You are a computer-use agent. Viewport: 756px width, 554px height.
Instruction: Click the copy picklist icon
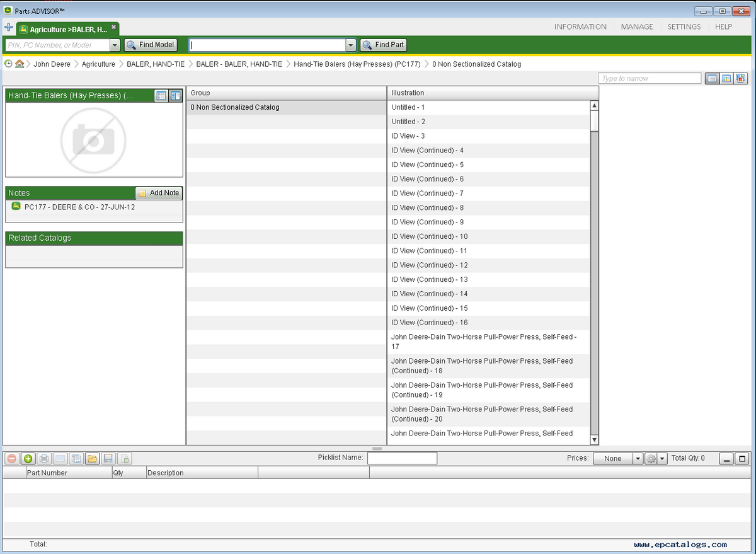click(76, 459)
